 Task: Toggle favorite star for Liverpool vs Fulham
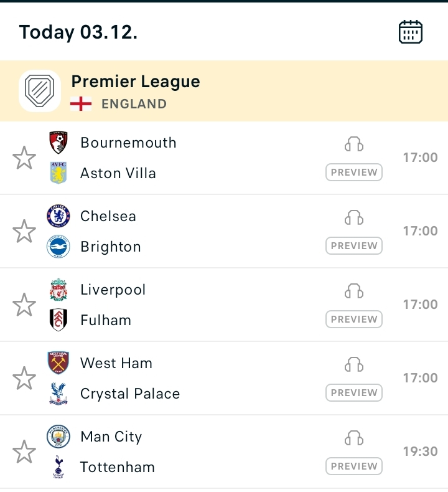[x=24, y=305]
